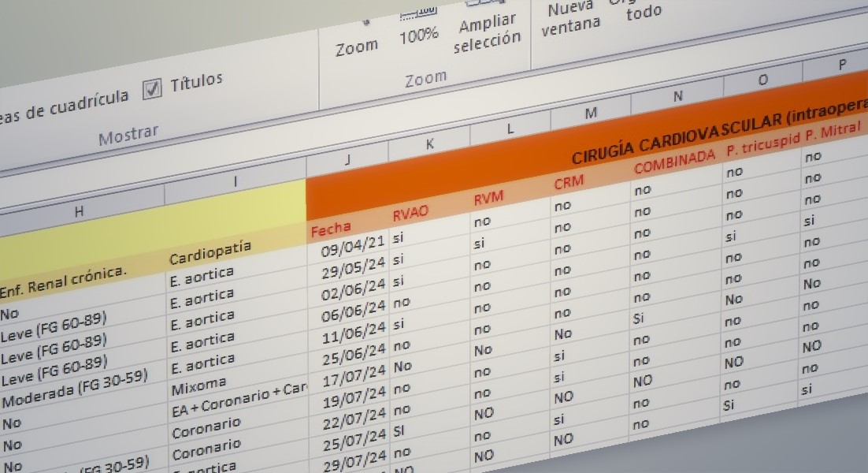Click the RVAO header cell
This screenshot has height=473, width=868.
click(x=410, y=213)
